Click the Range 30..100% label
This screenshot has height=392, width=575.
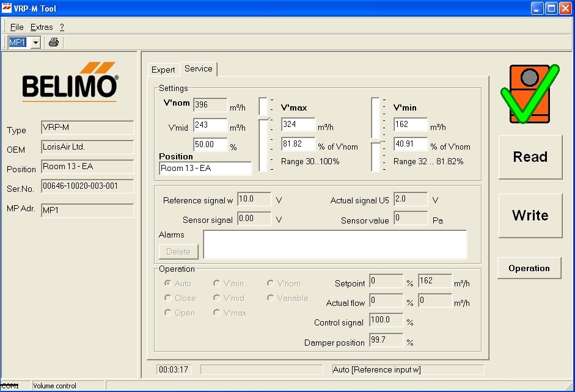(310, 162)
